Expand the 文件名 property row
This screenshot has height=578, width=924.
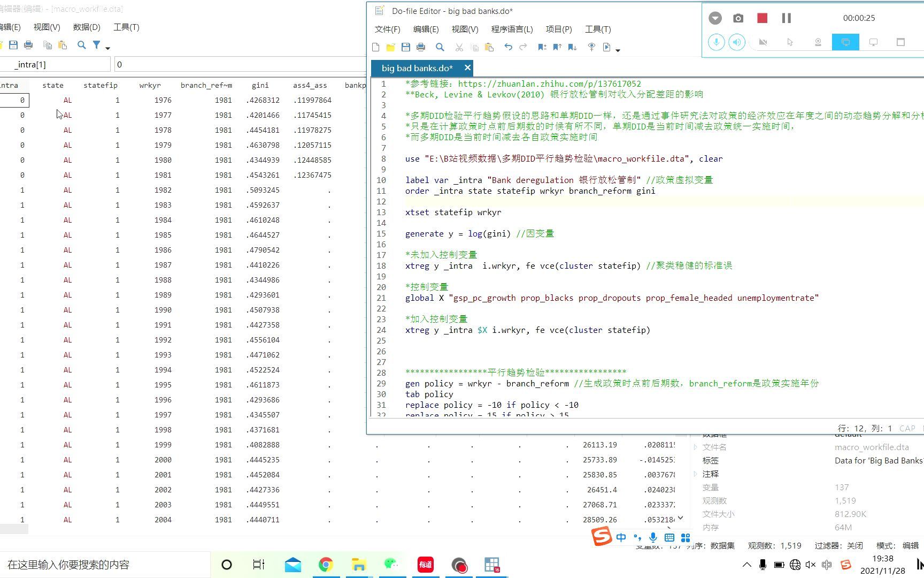(696, 447)
